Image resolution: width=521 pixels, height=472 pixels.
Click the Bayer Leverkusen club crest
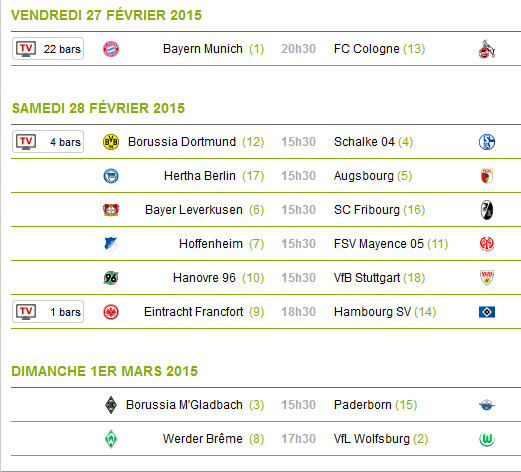click(x=111, y=210)
